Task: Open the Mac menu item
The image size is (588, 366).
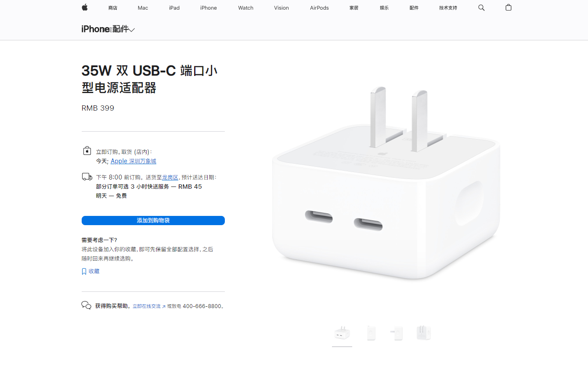Action: 143,8
